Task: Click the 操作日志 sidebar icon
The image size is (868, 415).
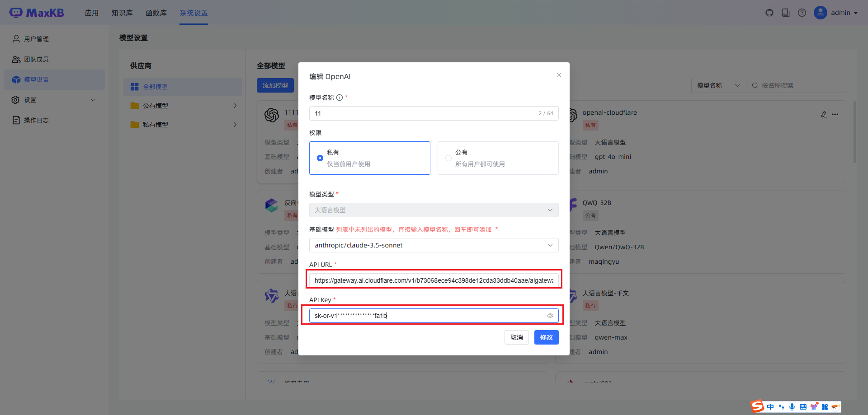Action: click(15, 120)
